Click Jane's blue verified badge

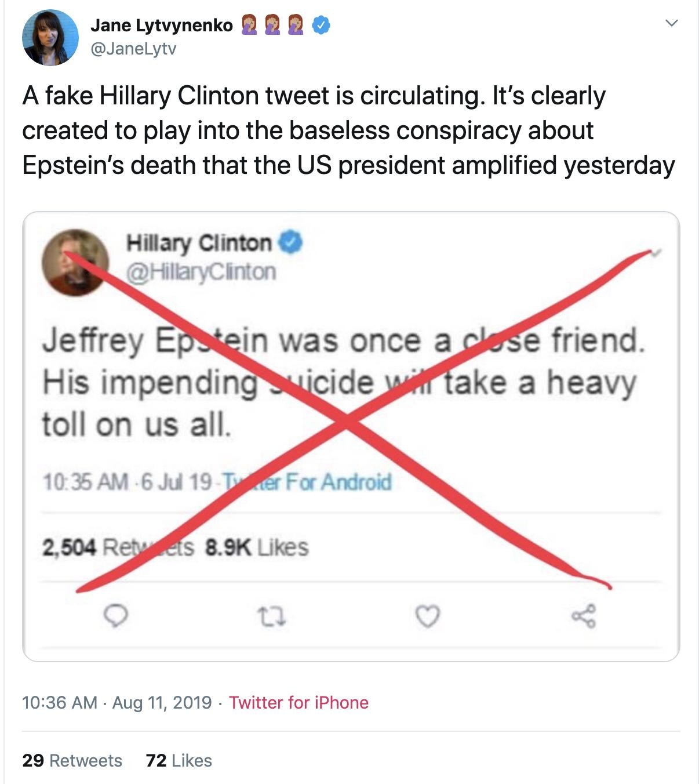[321, 25]
